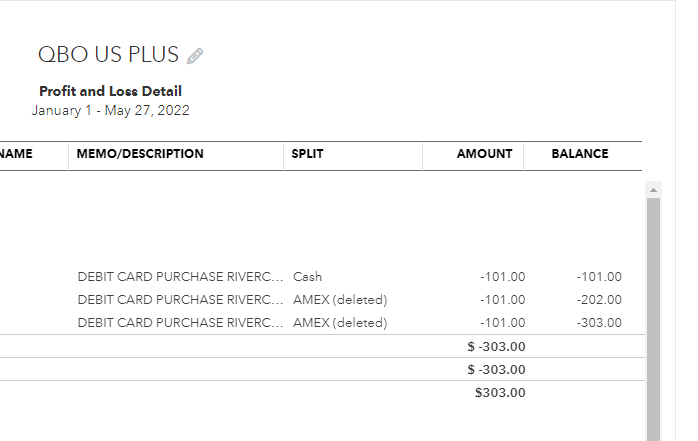The image size is (698, 441).
Task: Click the scrollbar up arrow
Action: coord(654,189)
